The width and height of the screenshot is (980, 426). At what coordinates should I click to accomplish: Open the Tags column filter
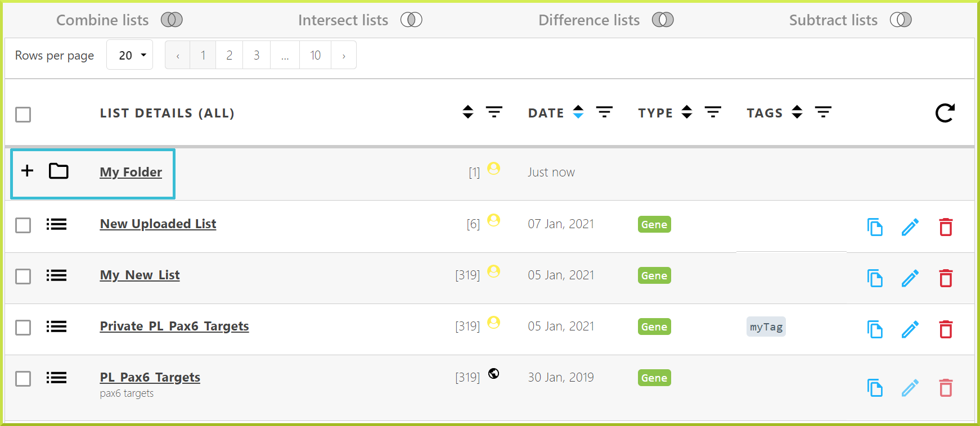pyautogui.click(x=823, y=112)
